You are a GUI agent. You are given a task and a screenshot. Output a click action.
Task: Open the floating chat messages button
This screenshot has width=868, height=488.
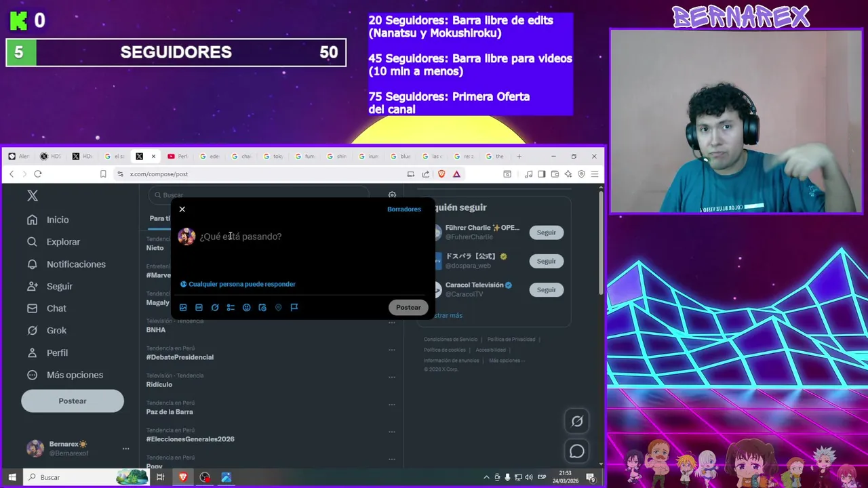(x=577, y=451)
